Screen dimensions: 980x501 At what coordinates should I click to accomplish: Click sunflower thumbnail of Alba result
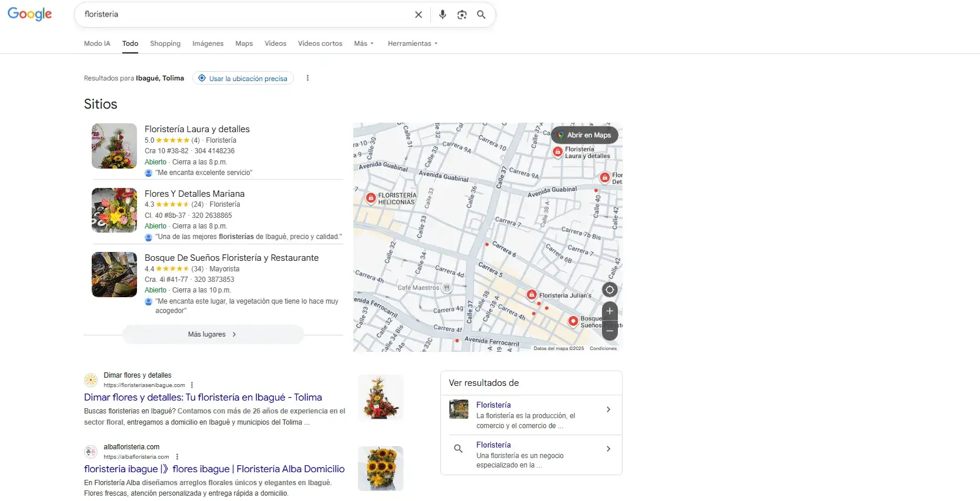[380, 469]
